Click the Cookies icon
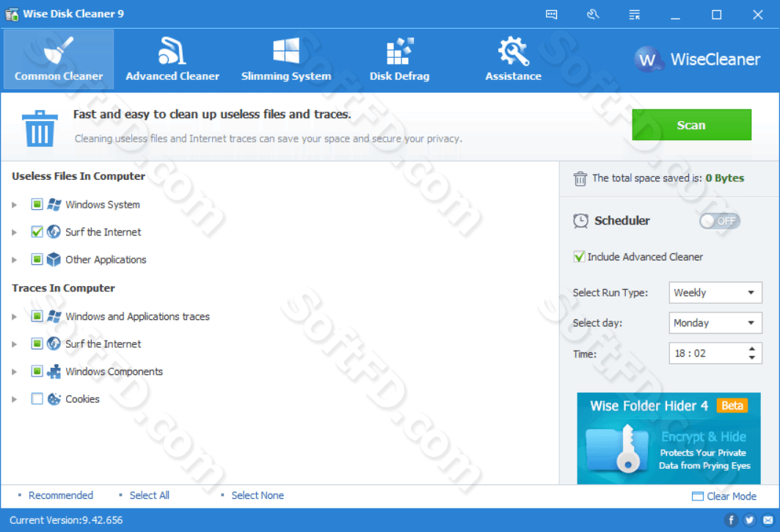780x532 pixels. 54,398
